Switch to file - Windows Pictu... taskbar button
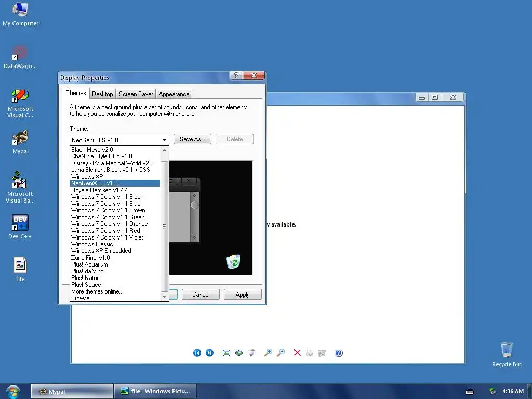 click(x=155, y=392)
